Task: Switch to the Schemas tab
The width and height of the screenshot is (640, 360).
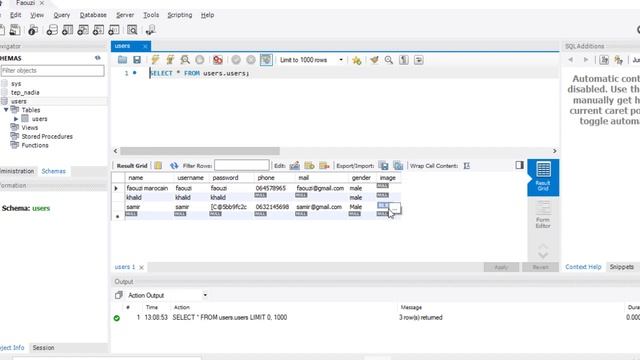Action: point(53,171)
